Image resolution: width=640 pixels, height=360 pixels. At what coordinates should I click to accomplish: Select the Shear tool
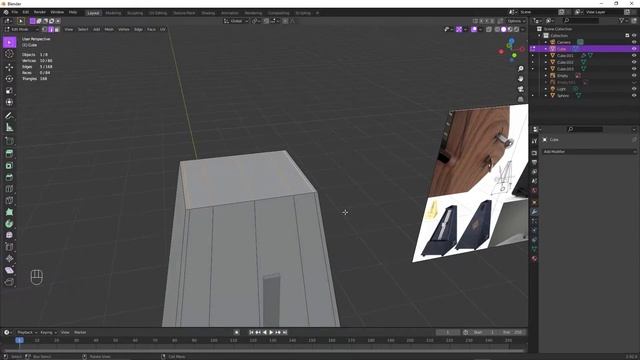pos(9,270)
